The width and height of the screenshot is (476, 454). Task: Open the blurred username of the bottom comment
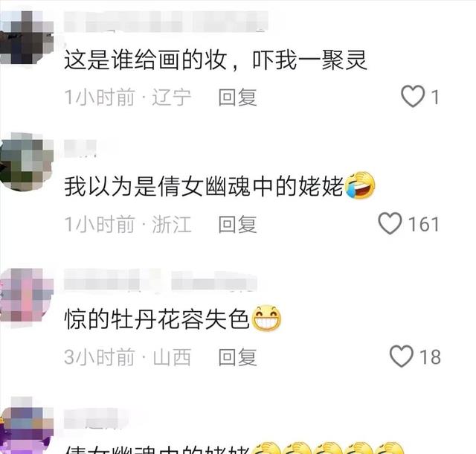coord(91,419)
